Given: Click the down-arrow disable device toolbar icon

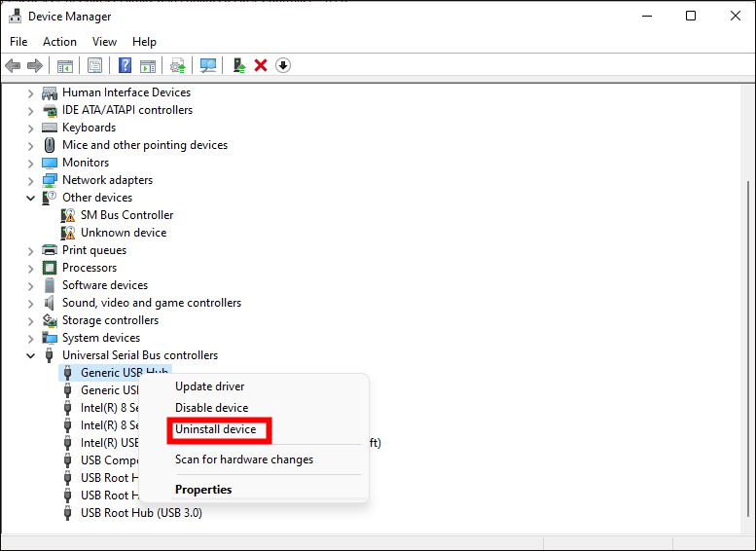Looking at the screenshot, I should tap(283, 65).
